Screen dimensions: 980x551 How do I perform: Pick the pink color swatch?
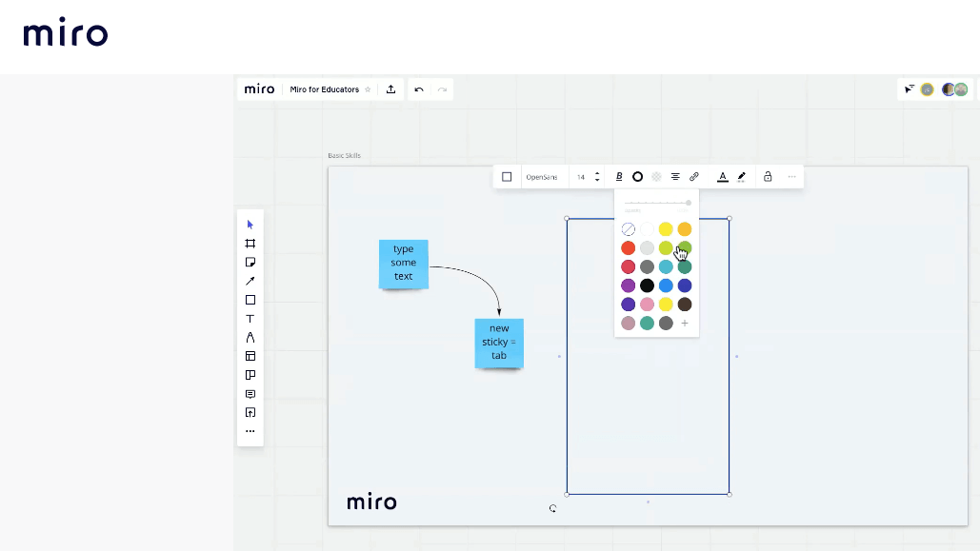click(647, 305)
